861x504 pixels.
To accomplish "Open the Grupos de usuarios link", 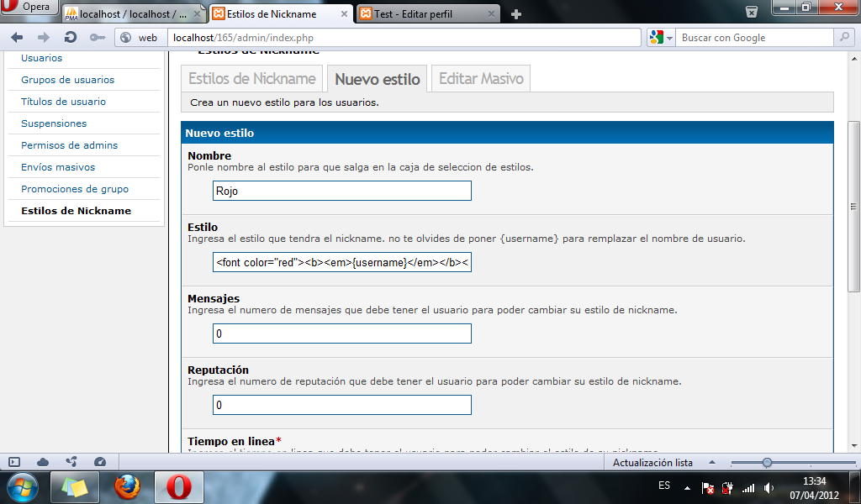I will tap(67, 80).
